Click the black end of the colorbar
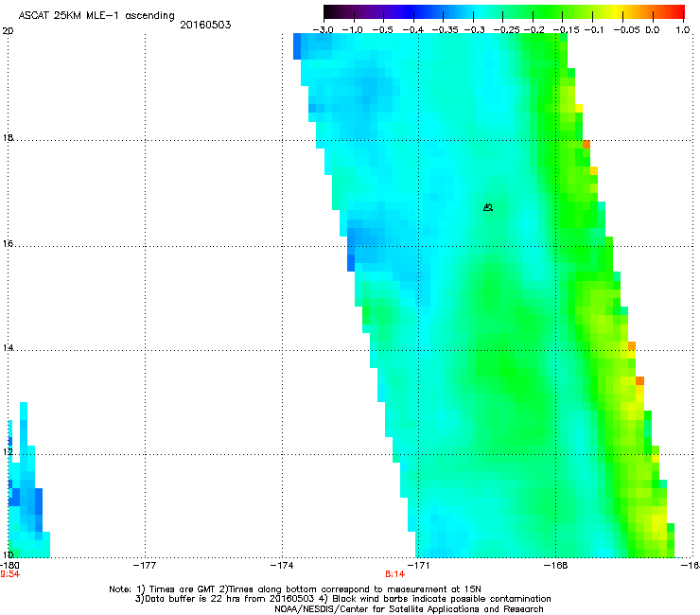 [x=330, y=12]
